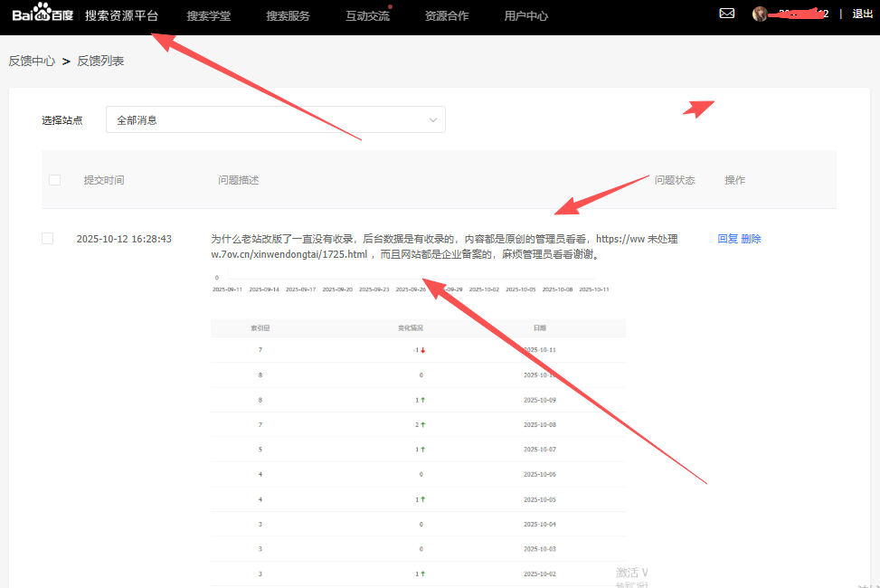Click the red down-arrow next to -1 change

coord(421,349)
